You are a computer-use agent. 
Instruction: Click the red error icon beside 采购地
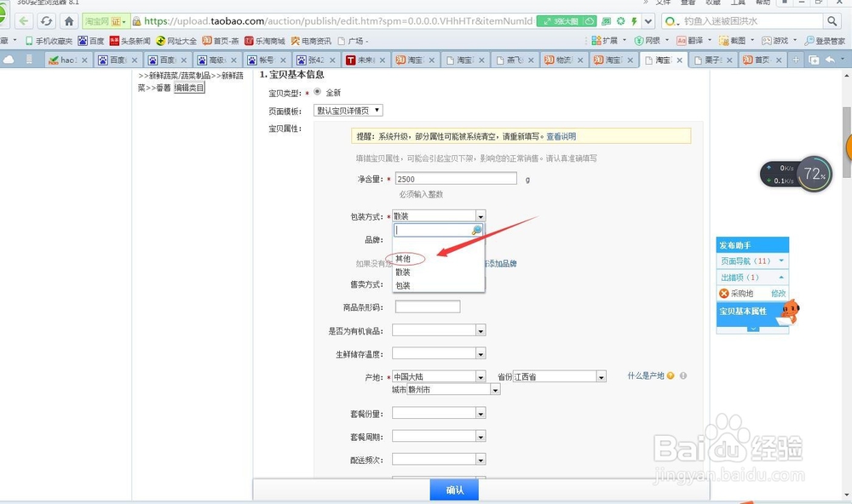click(x=722, y=293)
